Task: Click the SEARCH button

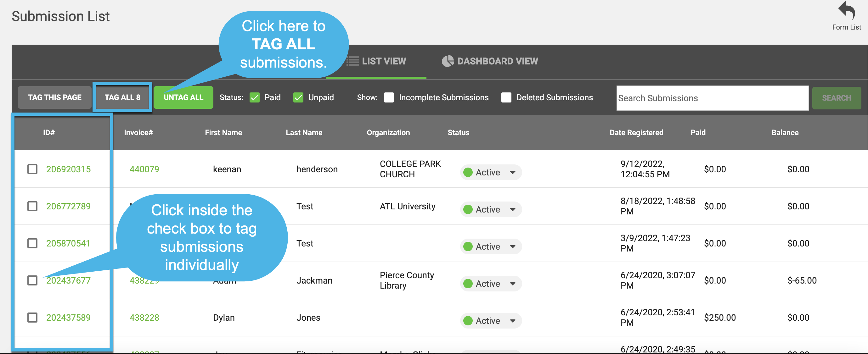Action: 836,98
